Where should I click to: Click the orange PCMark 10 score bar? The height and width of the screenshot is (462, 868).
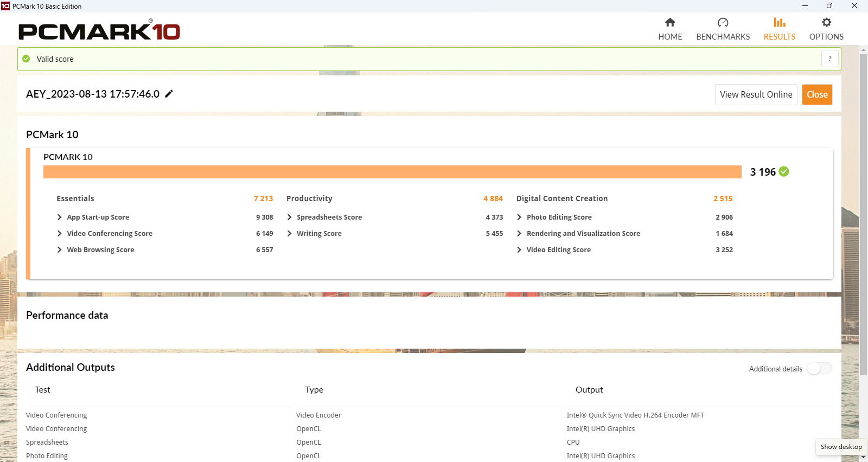[392, 172]
